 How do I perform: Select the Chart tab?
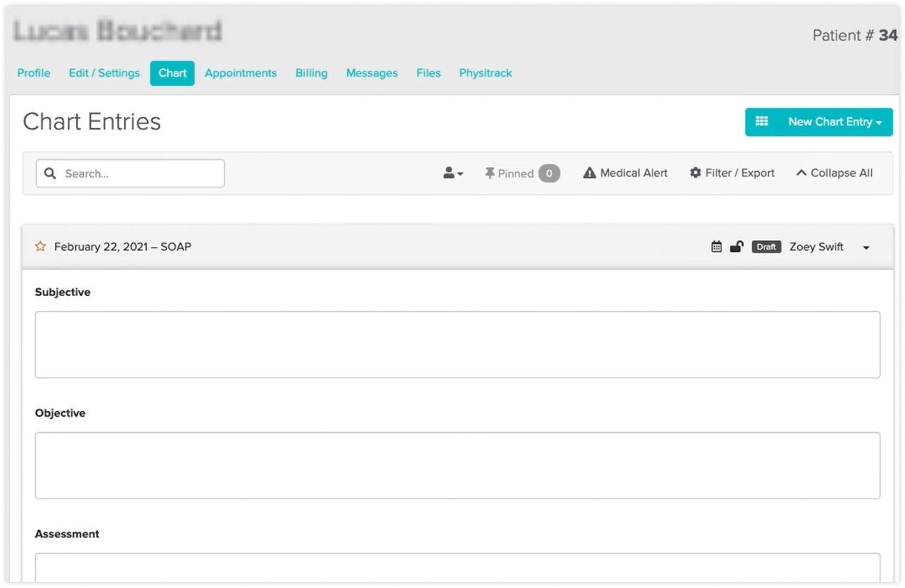pyautogui.click(x=172, y=73)
